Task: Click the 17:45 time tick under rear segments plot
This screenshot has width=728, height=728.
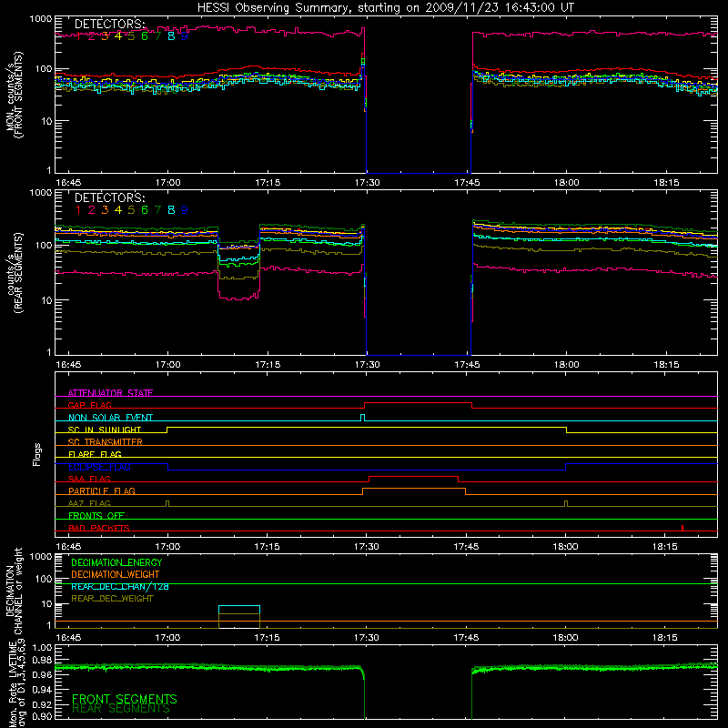Action: pos(467,365)
